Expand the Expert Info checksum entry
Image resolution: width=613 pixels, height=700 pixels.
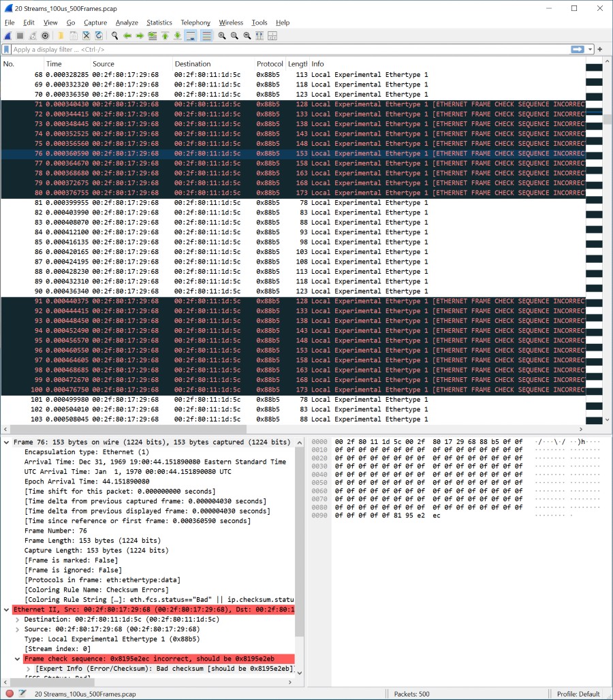click(x=29, y=669)
